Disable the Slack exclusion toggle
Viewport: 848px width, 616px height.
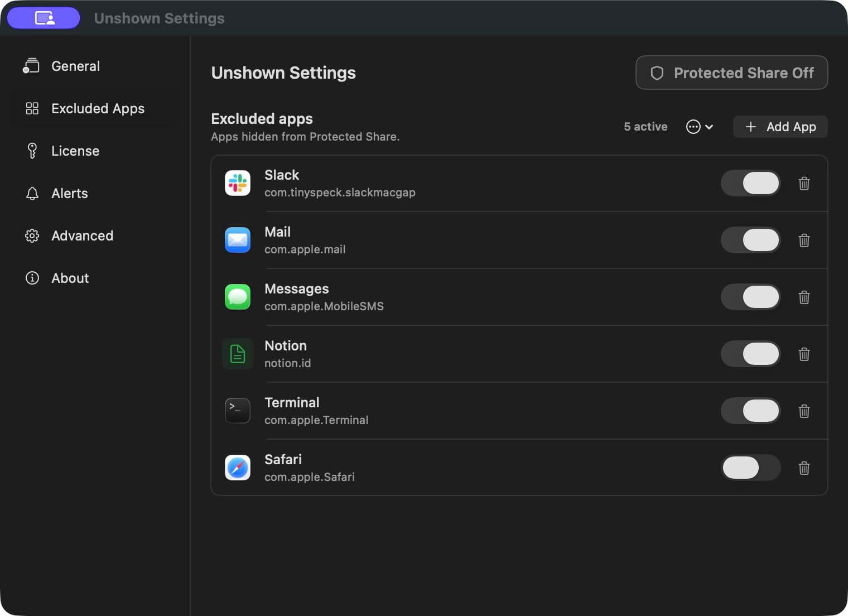[750, 183]
